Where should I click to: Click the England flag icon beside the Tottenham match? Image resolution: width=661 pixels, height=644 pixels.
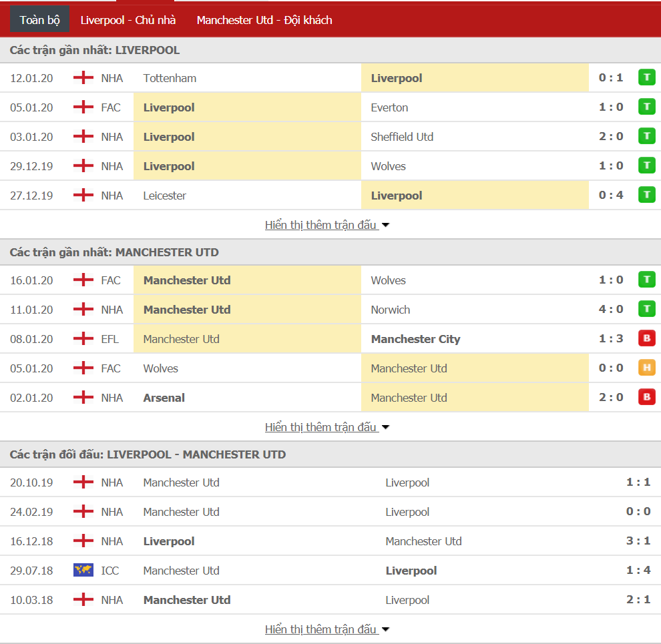click(83, 77)
